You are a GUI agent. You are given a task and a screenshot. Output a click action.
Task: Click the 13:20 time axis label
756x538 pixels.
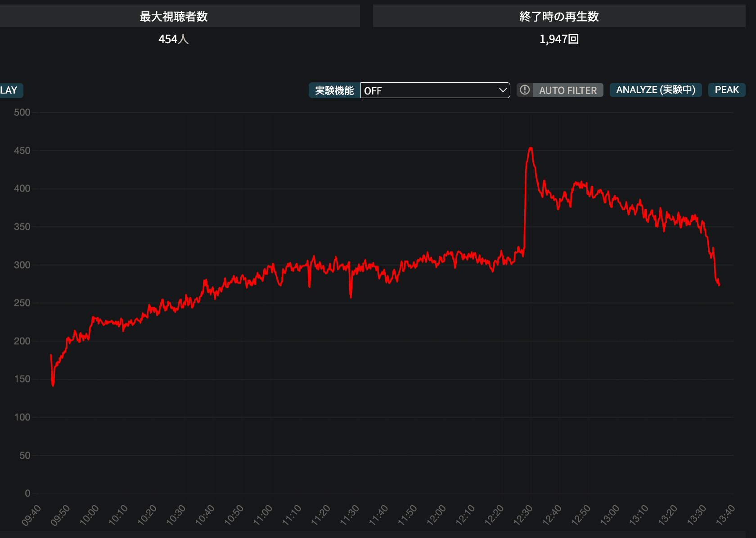point(668,515)
